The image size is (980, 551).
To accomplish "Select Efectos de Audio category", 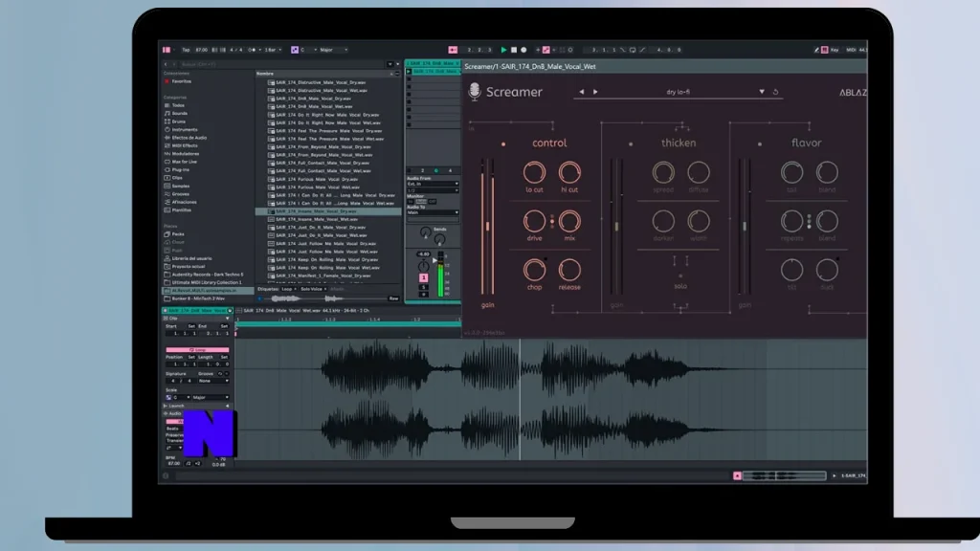I will pos(189,138).
